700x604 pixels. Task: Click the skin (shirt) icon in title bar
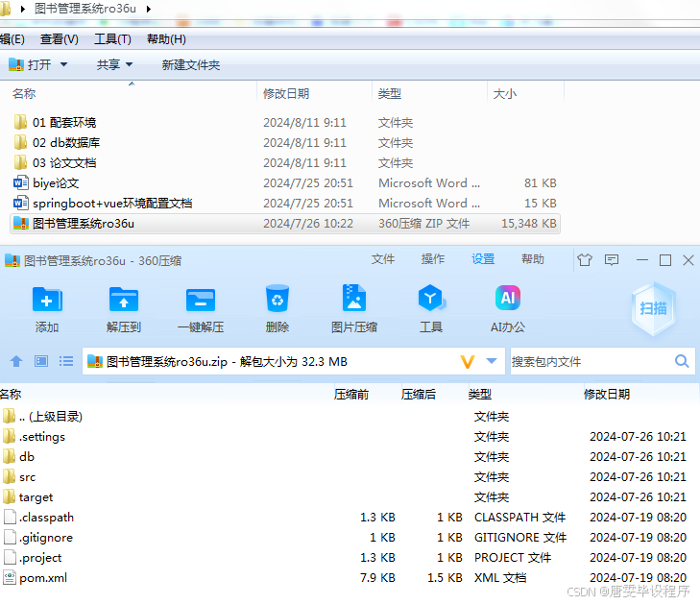click(x=585, y=260)
